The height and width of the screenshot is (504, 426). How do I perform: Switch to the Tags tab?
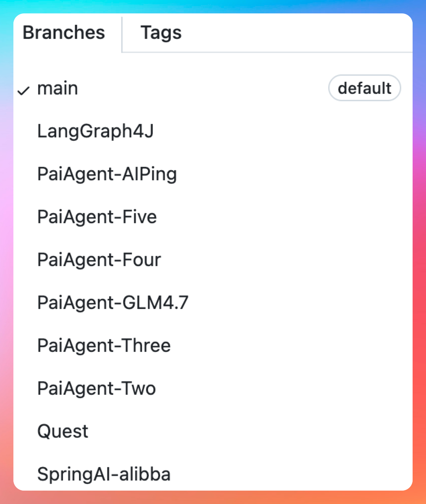161,33
